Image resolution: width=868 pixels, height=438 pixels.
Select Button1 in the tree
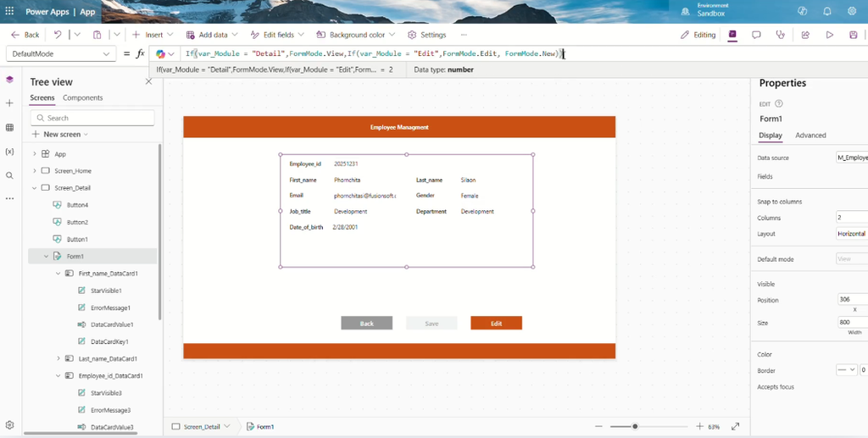click(77, 240)
